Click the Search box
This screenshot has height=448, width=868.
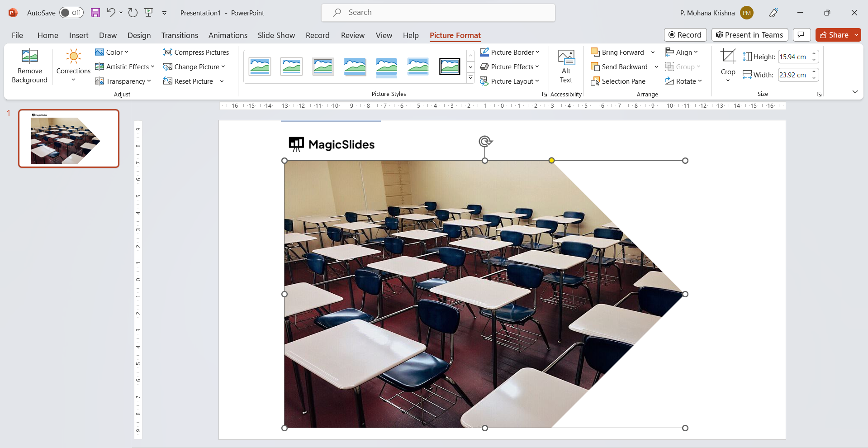pyautogui.click(x=438, y=13)
